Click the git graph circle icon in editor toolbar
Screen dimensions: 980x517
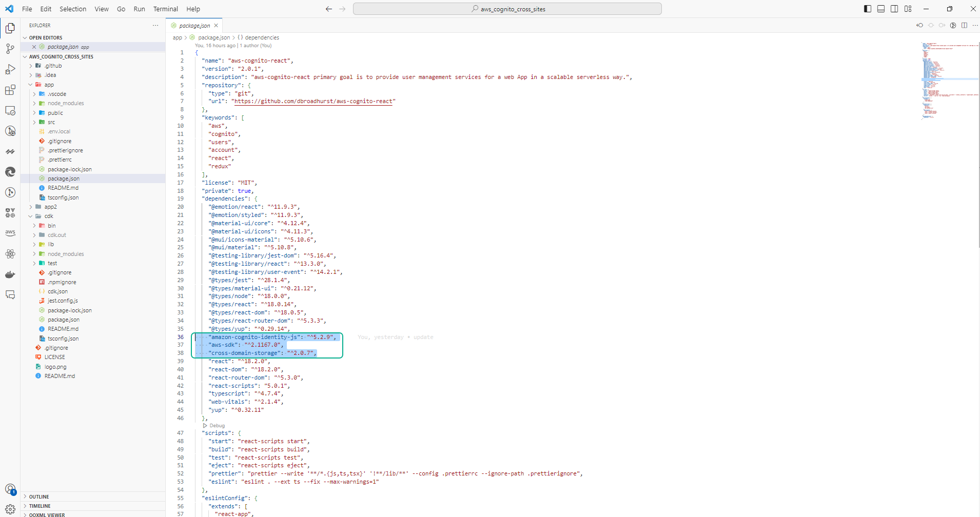[953, 25]
